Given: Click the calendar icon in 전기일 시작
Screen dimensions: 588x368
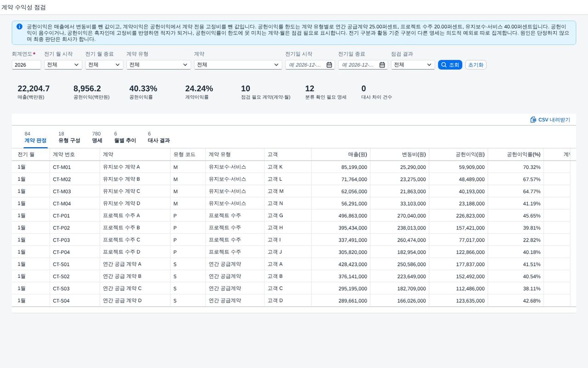Looking at the screenshot, I should (329, 65).
